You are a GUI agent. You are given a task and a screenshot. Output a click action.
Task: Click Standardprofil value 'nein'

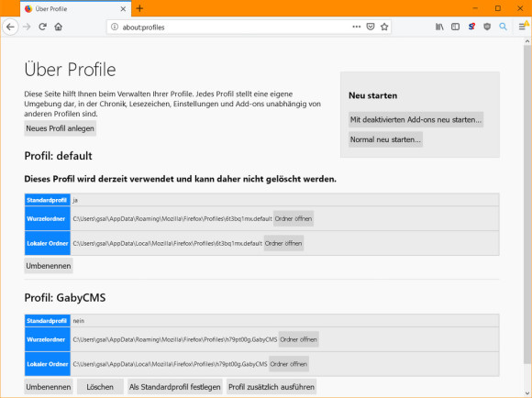click(78, 321)
